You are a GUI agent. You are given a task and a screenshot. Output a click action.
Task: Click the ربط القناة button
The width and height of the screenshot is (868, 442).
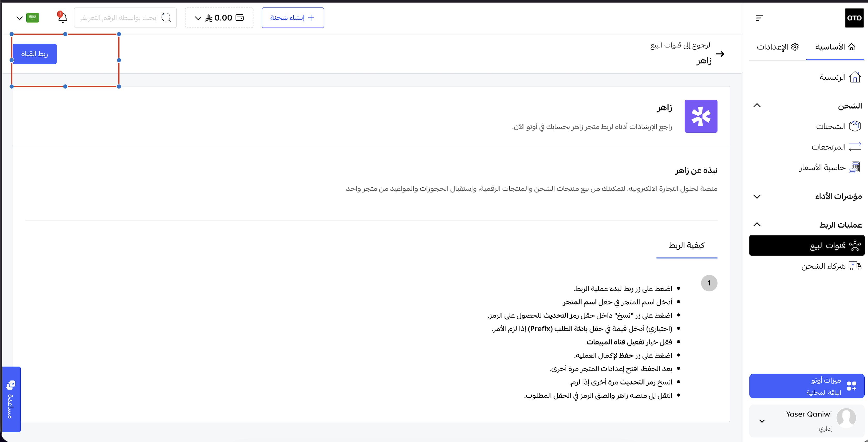[x=34, y=54]
